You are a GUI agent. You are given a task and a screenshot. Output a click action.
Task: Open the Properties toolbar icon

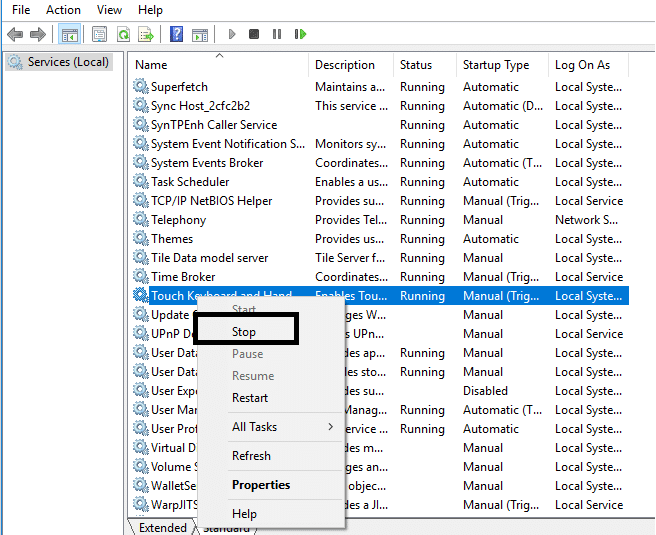(x=100, y=34)
